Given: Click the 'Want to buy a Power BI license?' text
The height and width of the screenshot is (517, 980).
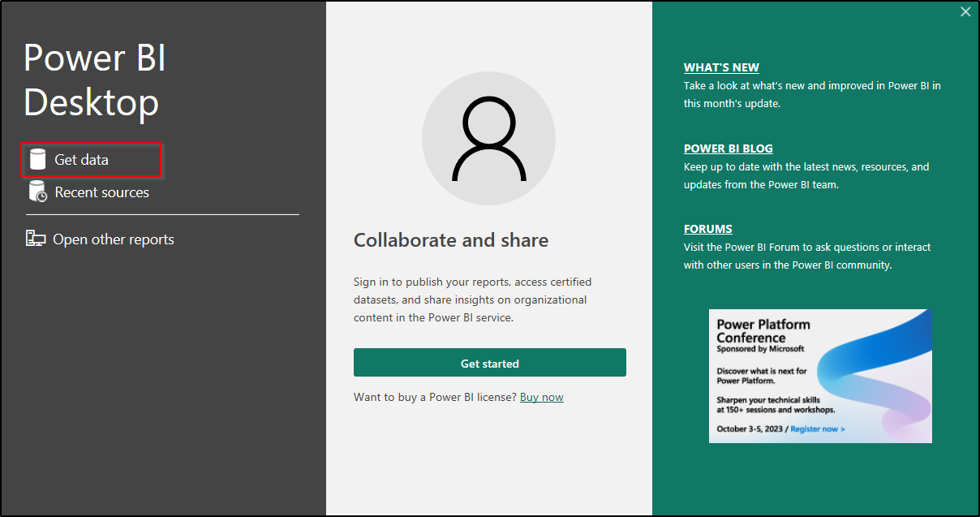Looking at the screenshot, I should (435, 397).
